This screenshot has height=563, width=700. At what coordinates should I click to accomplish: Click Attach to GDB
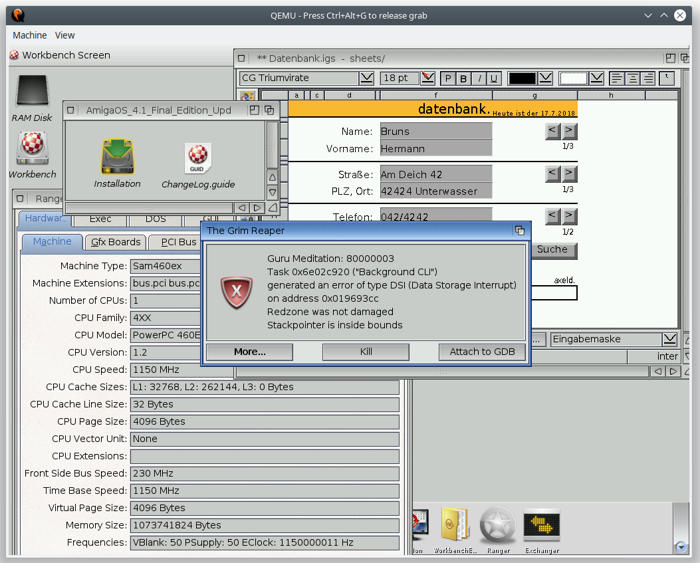click(x=482, y=352)
